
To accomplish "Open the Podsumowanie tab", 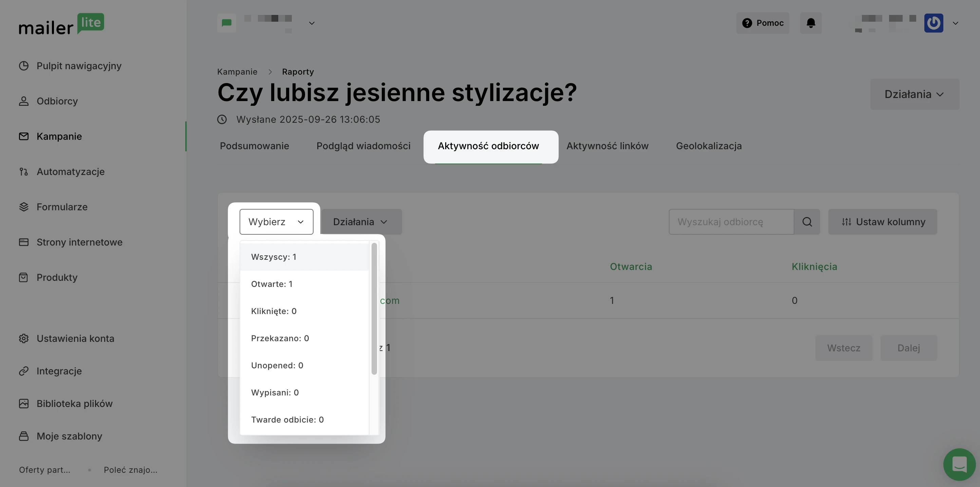I will [x=254, y=146].
